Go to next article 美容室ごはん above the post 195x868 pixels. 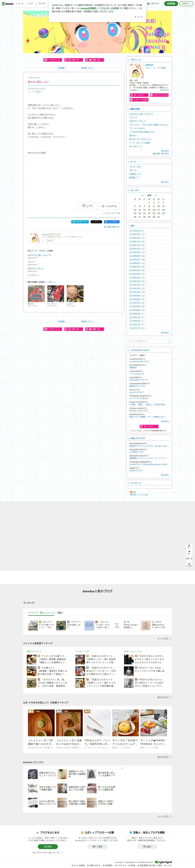click(x=87, y=68)
